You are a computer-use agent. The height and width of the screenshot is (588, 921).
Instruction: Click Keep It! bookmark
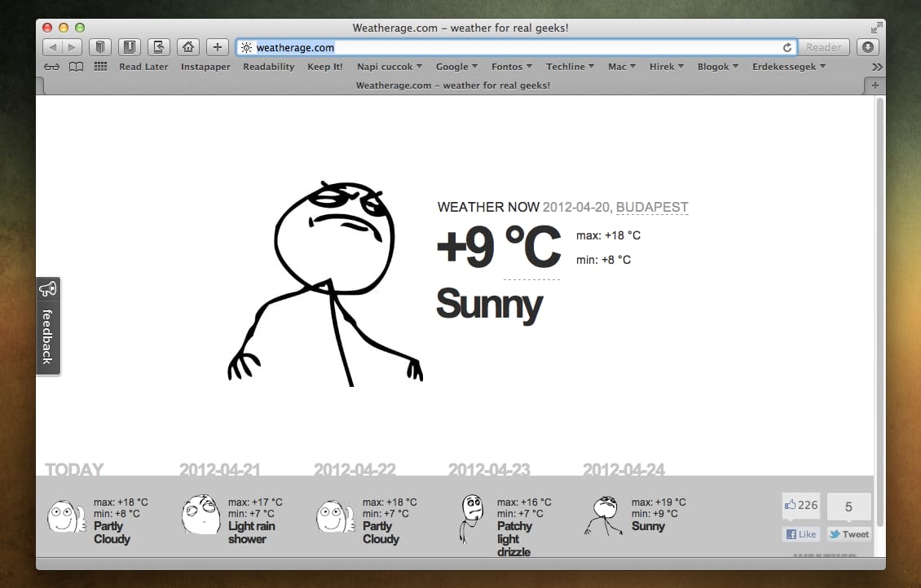(x=325, y=67)
